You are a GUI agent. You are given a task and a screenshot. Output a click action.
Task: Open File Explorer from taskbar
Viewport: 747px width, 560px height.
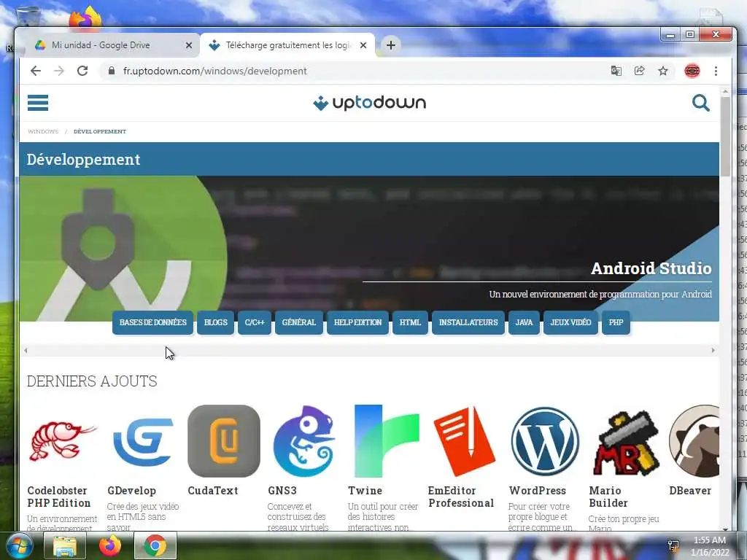[65, 545]
